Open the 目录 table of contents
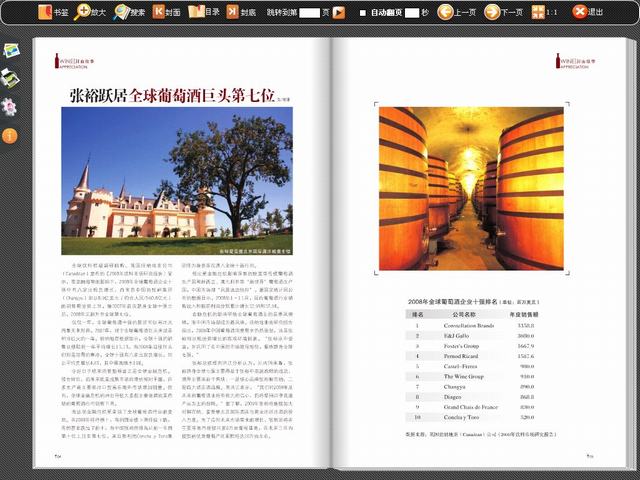The height and width of the screenshot is (480, 640). pyautogui.click(x=204, y=12)
